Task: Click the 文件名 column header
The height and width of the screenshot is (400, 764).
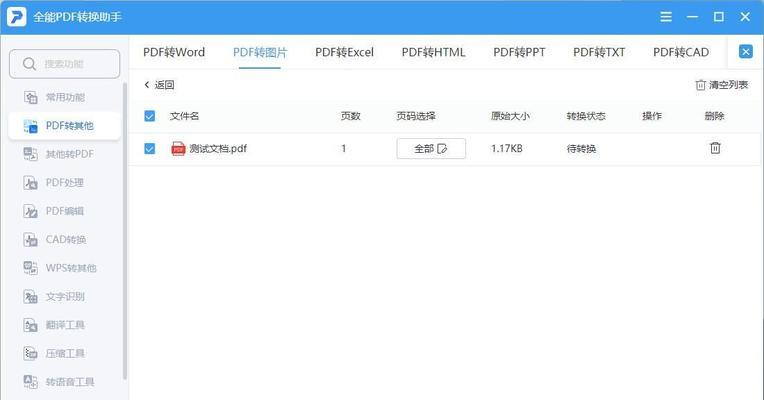Action: coord(184,116)
